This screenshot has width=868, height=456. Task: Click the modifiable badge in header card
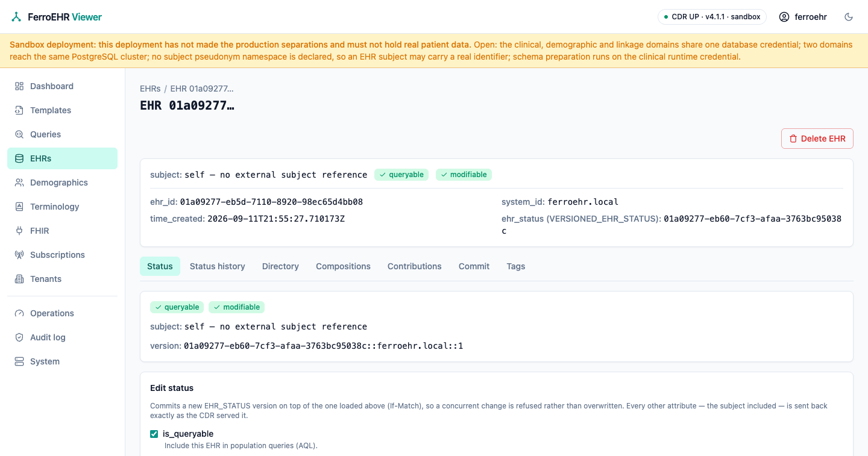click(464, 175)
